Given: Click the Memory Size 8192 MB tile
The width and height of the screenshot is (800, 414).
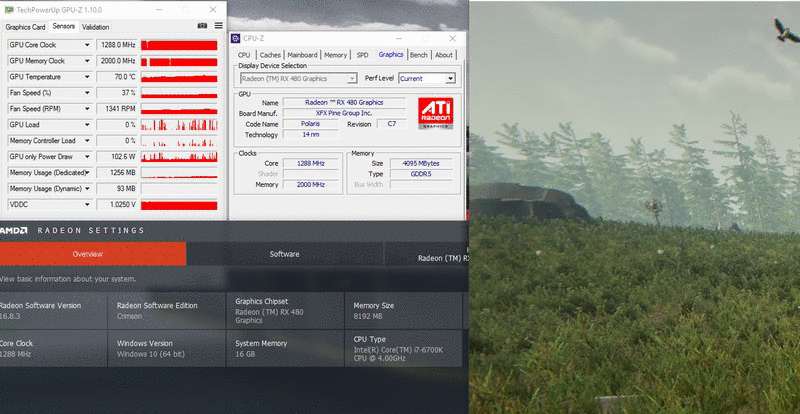Looking at the screenshot, I should pos(404,310).
